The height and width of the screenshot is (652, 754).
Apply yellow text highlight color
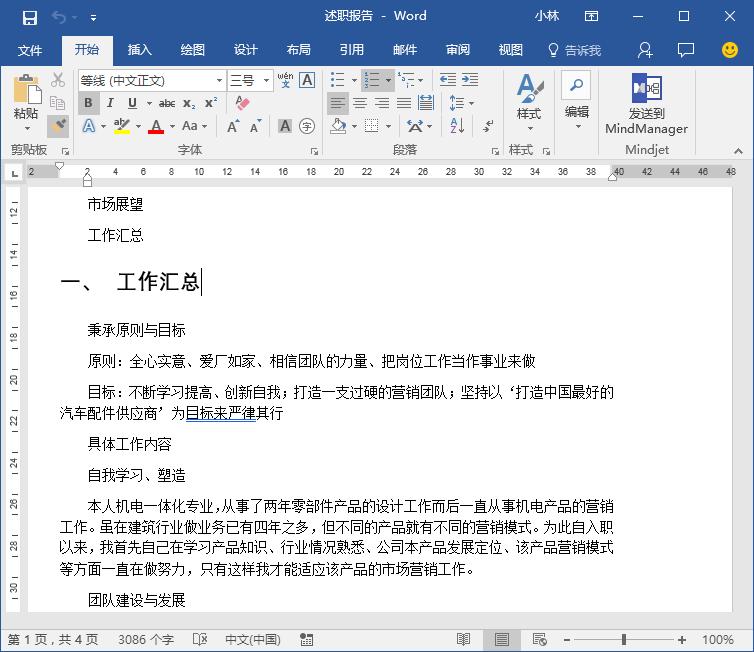(122, 126)
